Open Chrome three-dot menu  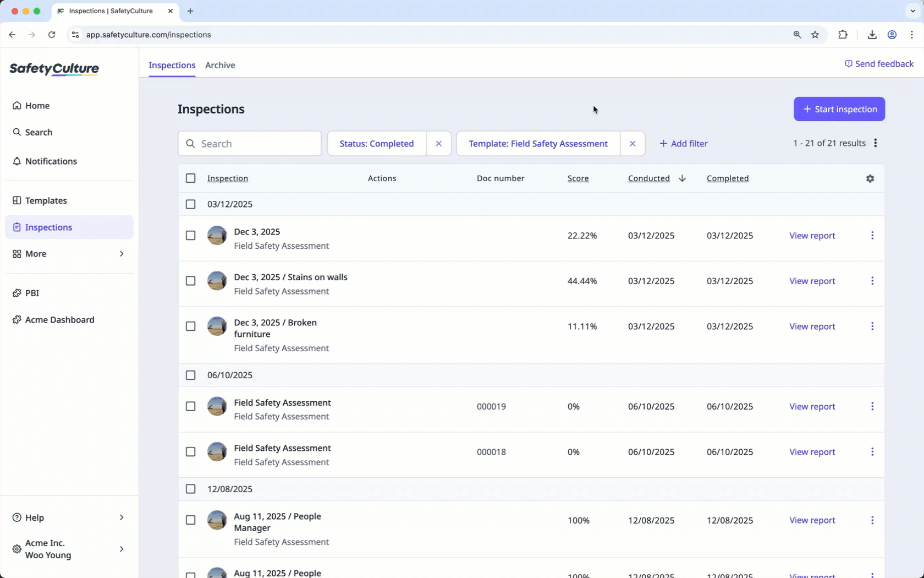click(x=912, y=35)
